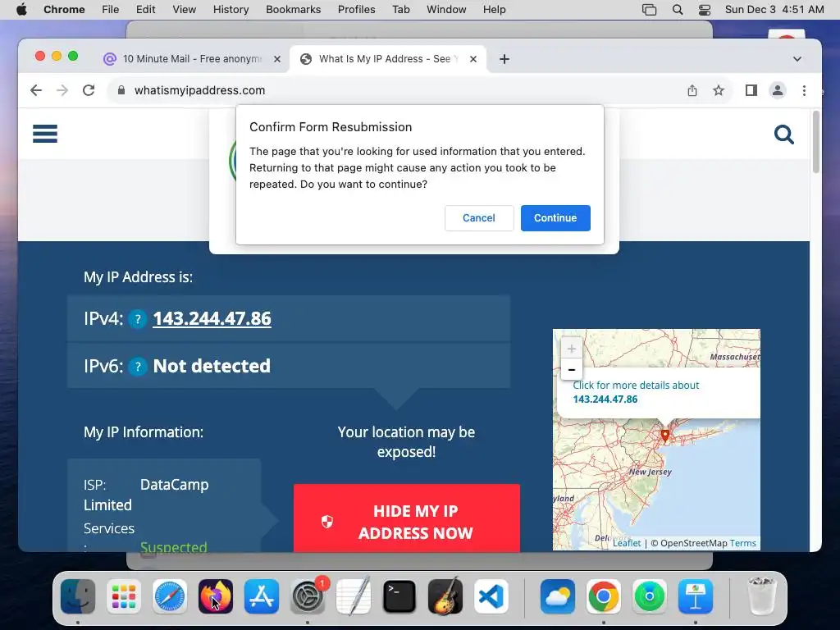Viewport: 840px width, 630px height.
Task: Launch Visual Studio Code from the Dock
Action: (x=491, y=596)
